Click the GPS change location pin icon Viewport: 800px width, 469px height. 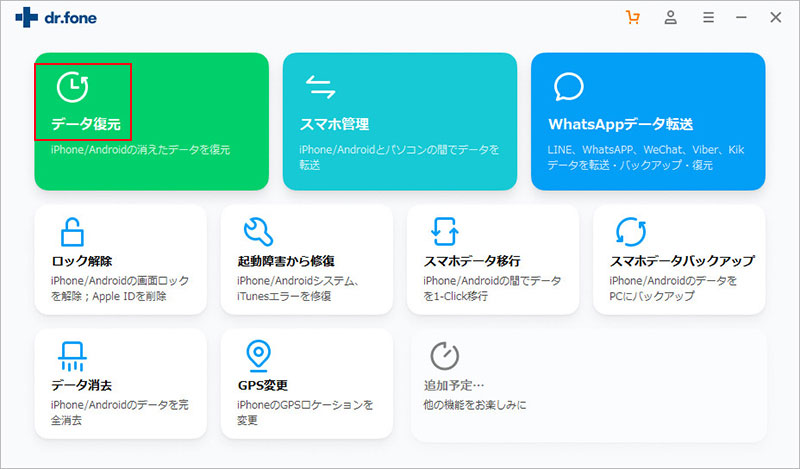click(x=258, y=355)
